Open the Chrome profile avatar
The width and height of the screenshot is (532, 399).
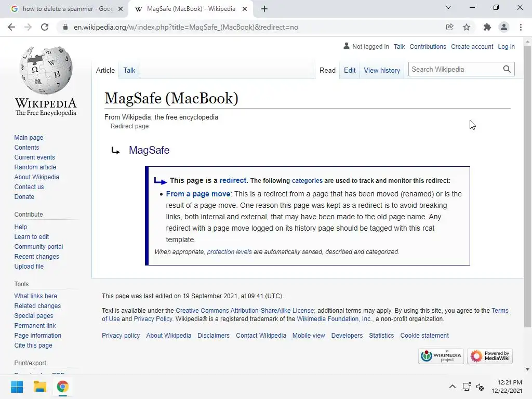coord(504,27)
